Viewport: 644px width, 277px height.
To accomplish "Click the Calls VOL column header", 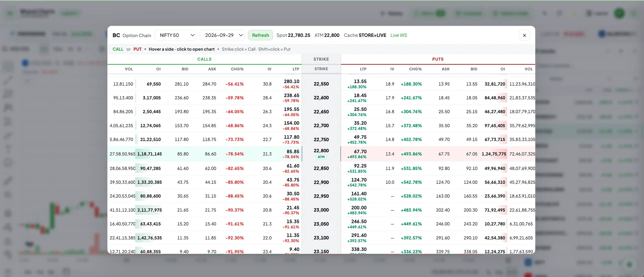I will coord(129,69).
